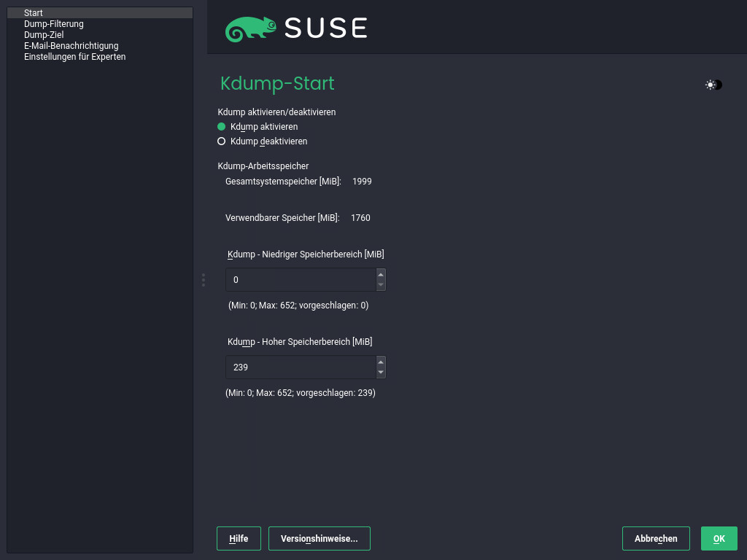Select Kdump deaktivieren radio button
The width and height of the screenshot is (747, 560).
(x=222, y=141)
